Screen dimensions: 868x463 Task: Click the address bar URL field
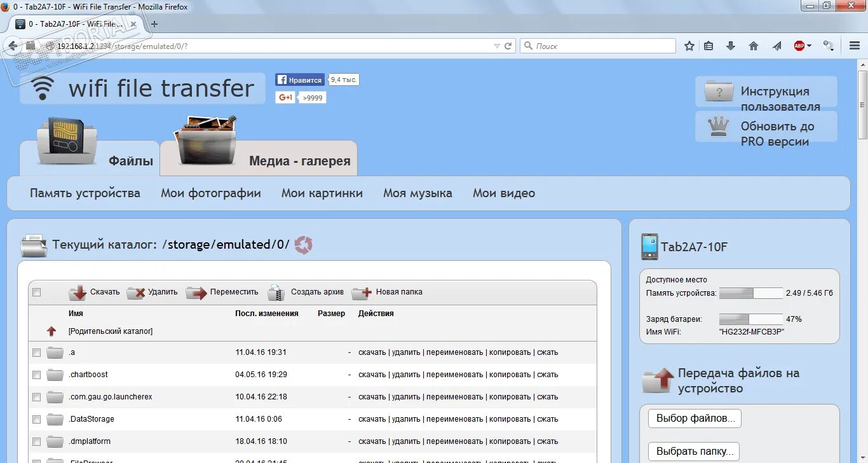pyautogui.click(x=273, y=46)
